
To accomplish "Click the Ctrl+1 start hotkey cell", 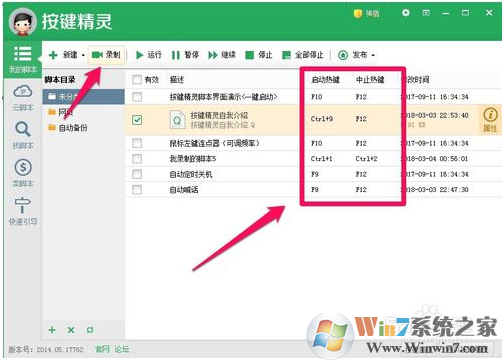I will (321, 159).
